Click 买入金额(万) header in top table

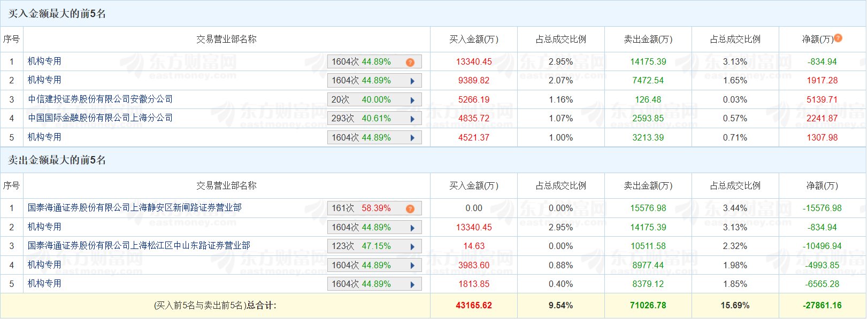click(474, 40)
